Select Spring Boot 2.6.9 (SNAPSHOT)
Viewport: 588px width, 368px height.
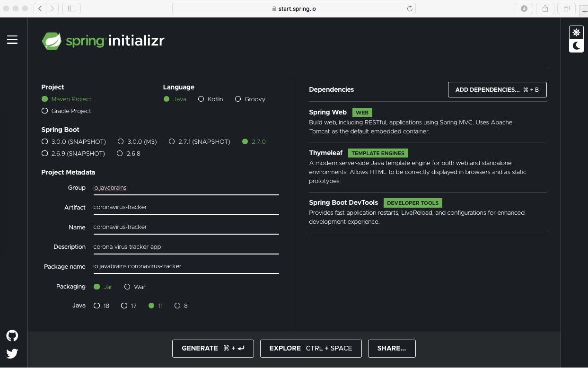pyautogui.click(x=73, y=153)
